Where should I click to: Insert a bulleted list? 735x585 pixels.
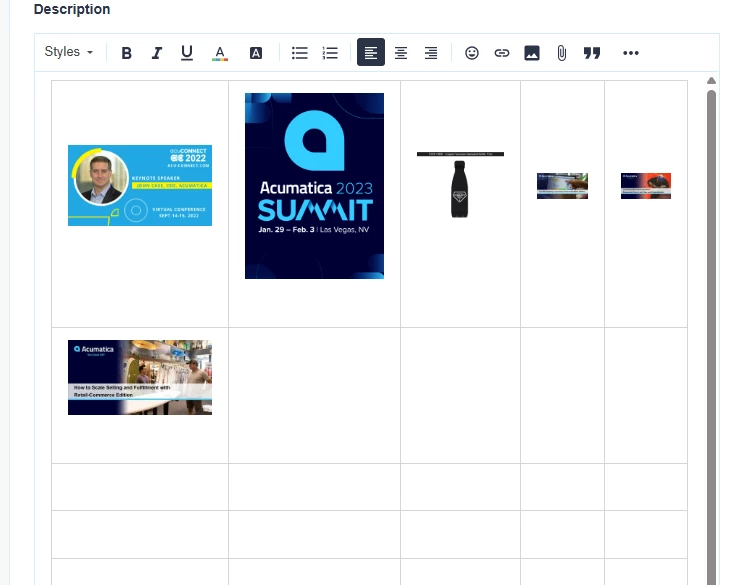click(x=300, y=53)
